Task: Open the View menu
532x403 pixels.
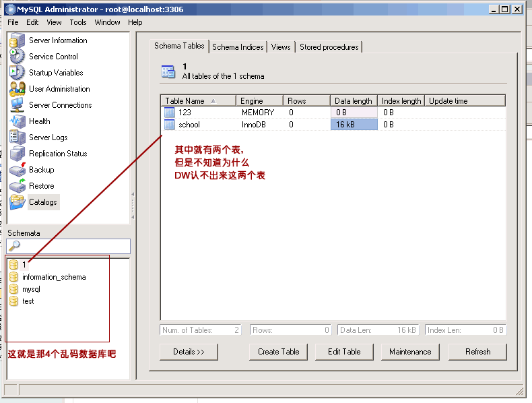Action: pos(54,22)
